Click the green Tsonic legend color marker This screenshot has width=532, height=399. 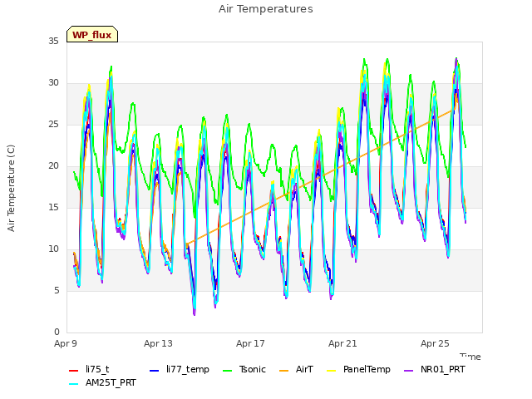227,371
